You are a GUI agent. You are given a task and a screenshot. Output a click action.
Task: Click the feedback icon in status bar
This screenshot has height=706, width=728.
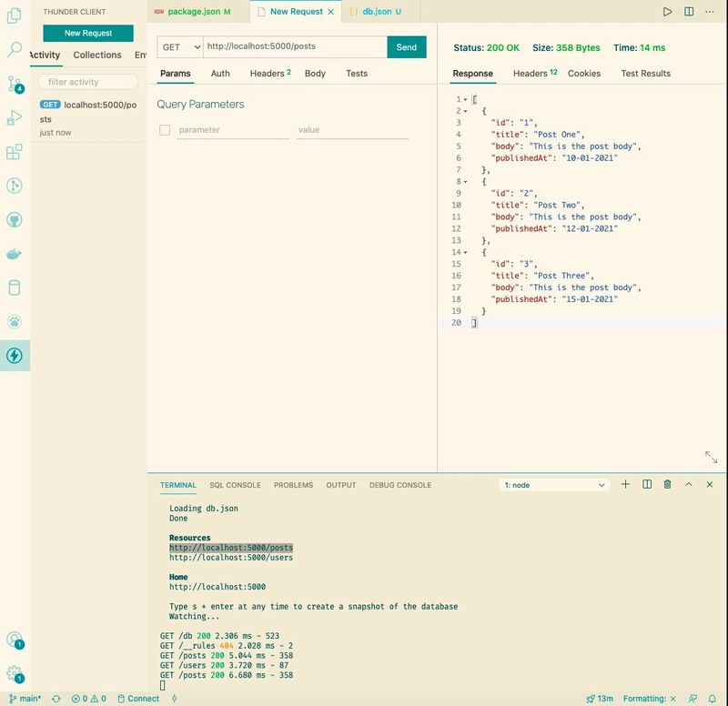tap(693, 699)
